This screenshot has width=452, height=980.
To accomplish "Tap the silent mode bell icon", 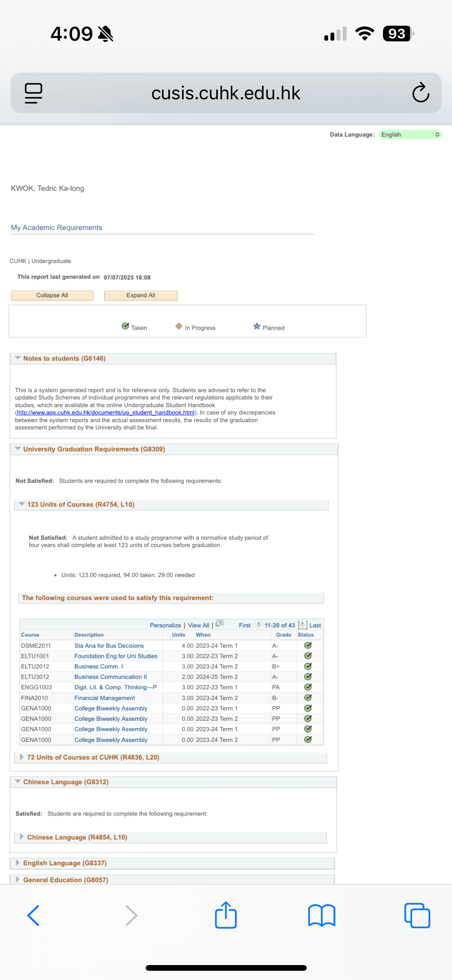I will pos(105,34).
